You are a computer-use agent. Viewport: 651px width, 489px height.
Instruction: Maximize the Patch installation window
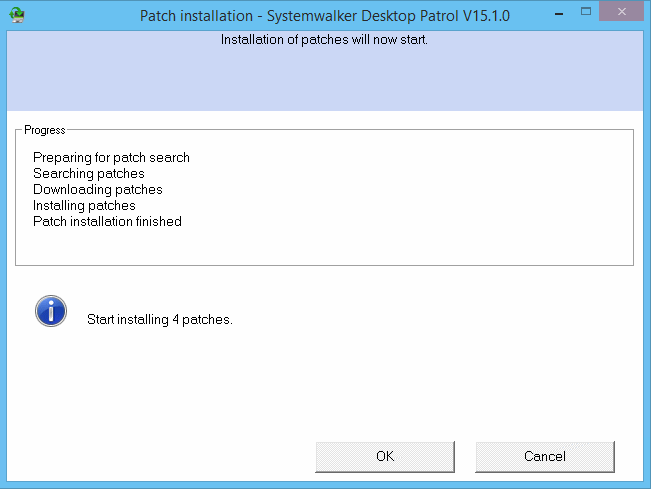(x=586, y=12)
